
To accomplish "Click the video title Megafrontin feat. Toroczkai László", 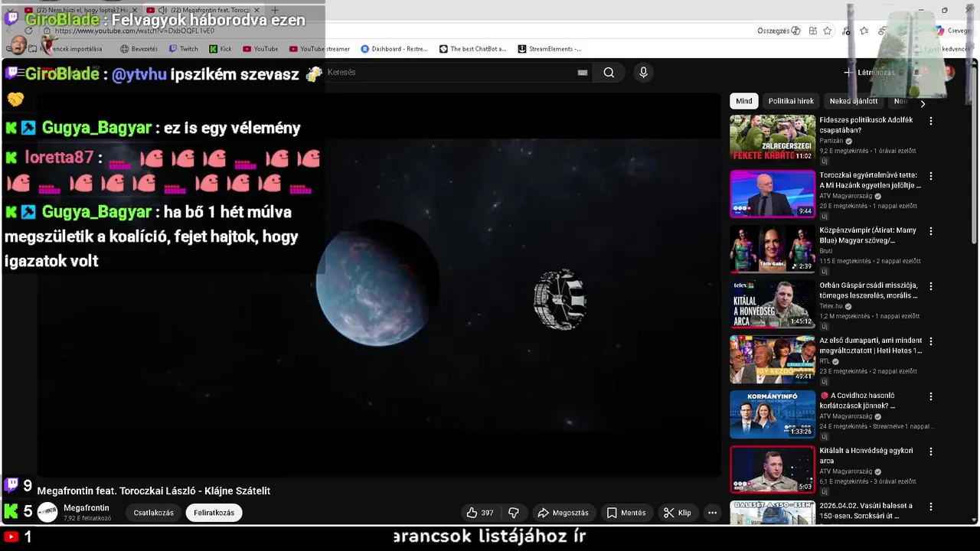I will tap(154, 491).
